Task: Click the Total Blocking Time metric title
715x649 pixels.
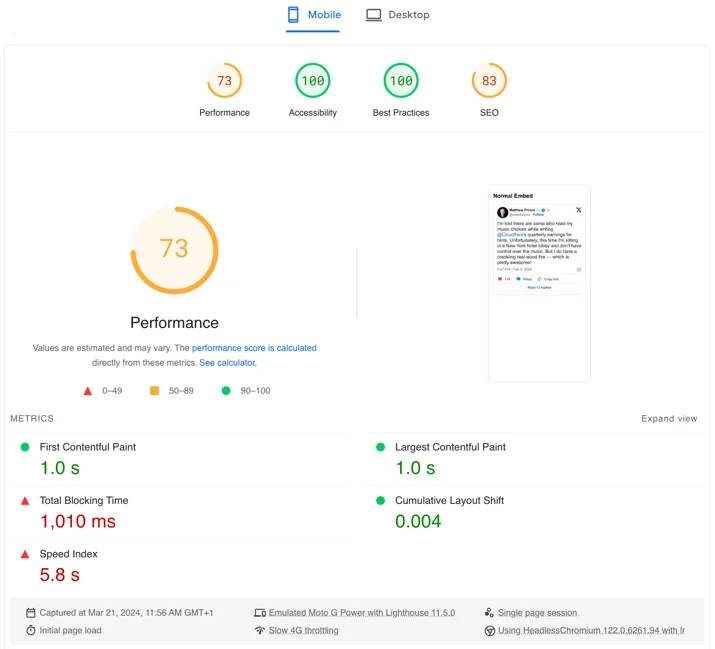Action: pos(84,500)
